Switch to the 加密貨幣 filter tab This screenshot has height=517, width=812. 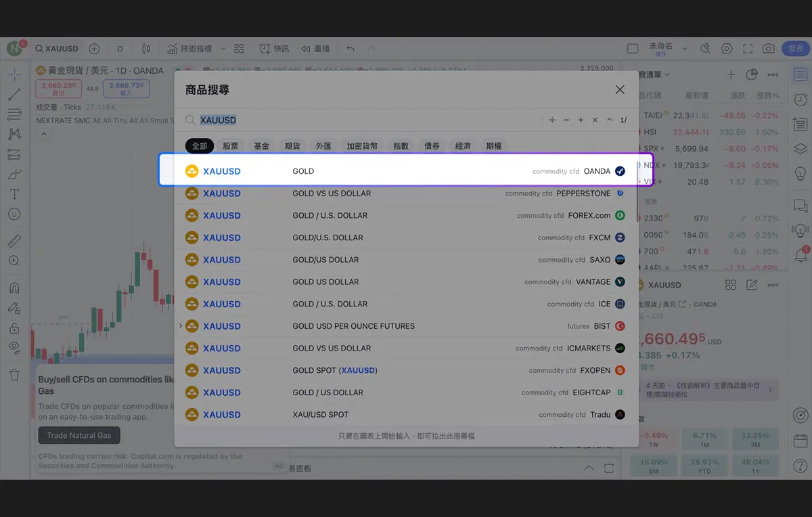coord(362,146)
